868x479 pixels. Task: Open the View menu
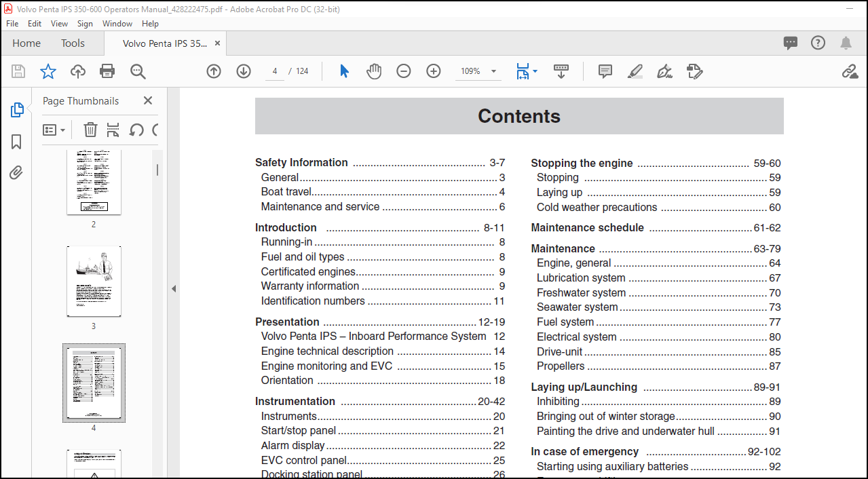tap(60, 23)
